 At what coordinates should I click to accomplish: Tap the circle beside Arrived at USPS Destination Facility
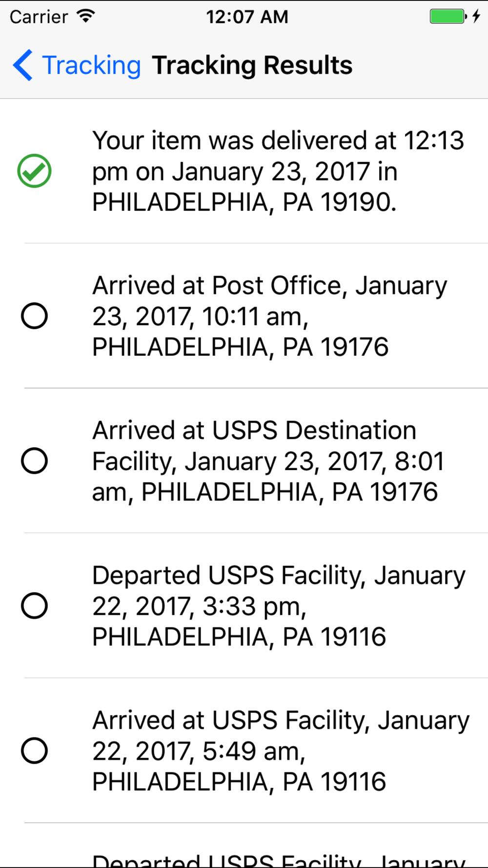(34, 461)
